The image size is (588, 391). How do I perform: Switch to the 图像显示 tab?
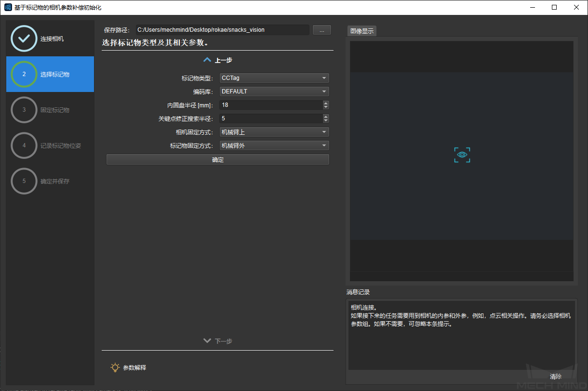click(x=361, y=31)
